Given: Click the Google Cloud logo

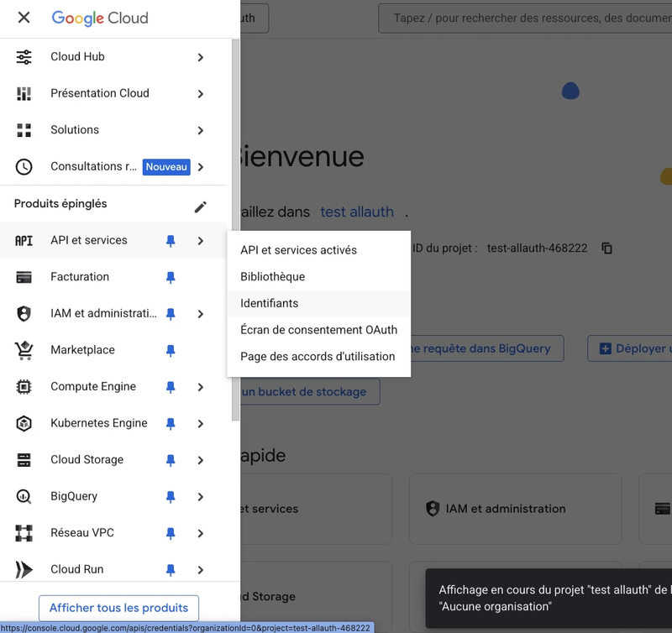Looking at the screenshot, I should [x=100, y=18].
